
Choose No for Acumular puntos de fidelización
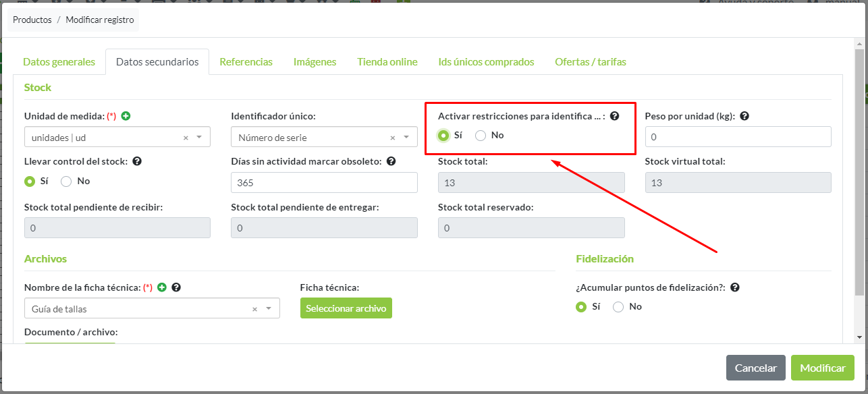[618, 307]
